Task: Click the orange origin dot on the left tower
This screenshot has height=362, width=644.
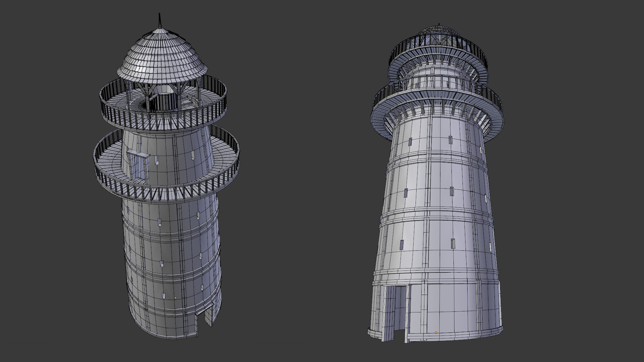Action: (175, 297)
